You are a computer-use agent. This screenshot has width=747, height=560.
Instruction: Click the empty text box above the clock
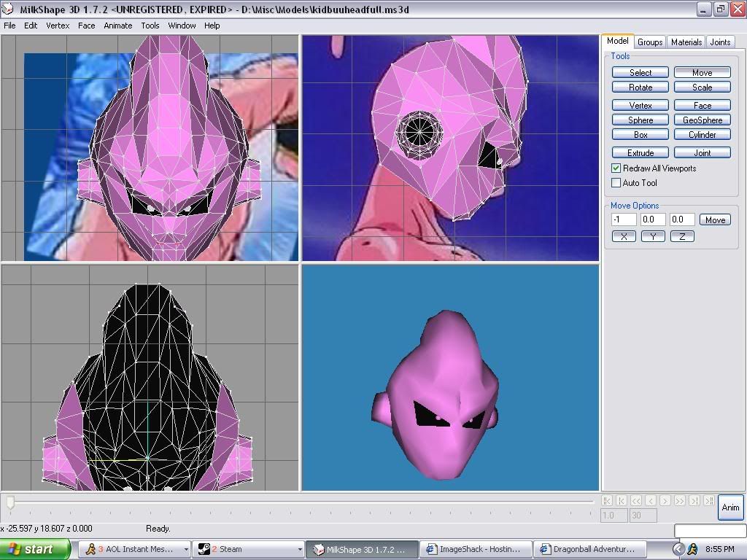[x=709, y=531]
